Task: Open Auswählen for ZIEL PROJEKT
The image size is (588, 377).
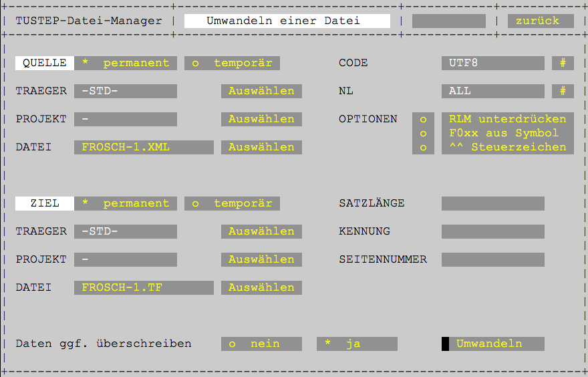Action: [x=261, y=259]
